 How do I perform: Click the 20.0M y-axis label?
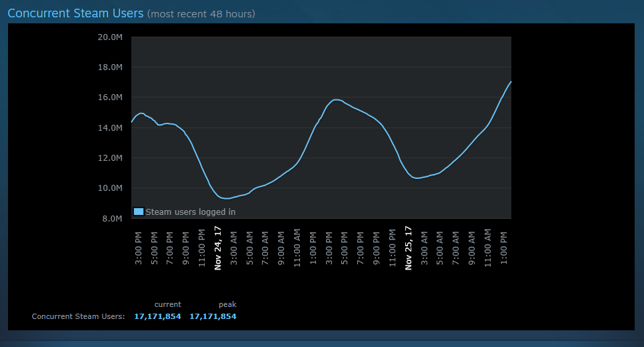pyautogui.click(x=110, y=37)
